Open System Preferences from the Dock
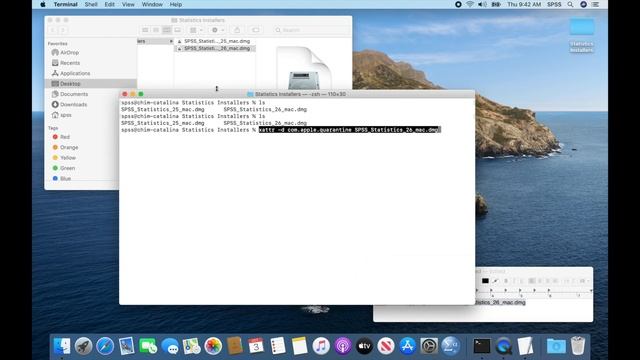640x360 pixels. coord(429,346)
